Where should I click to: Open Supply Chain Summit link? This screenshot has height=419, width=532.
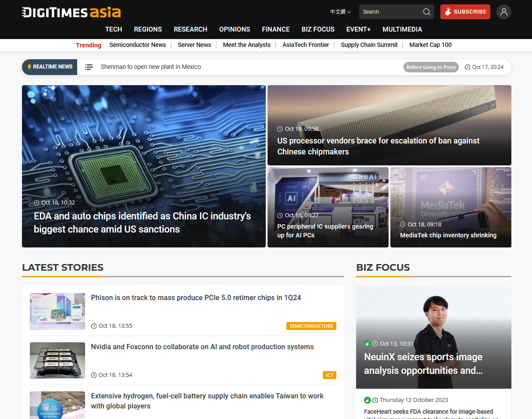tap(369, 45)
